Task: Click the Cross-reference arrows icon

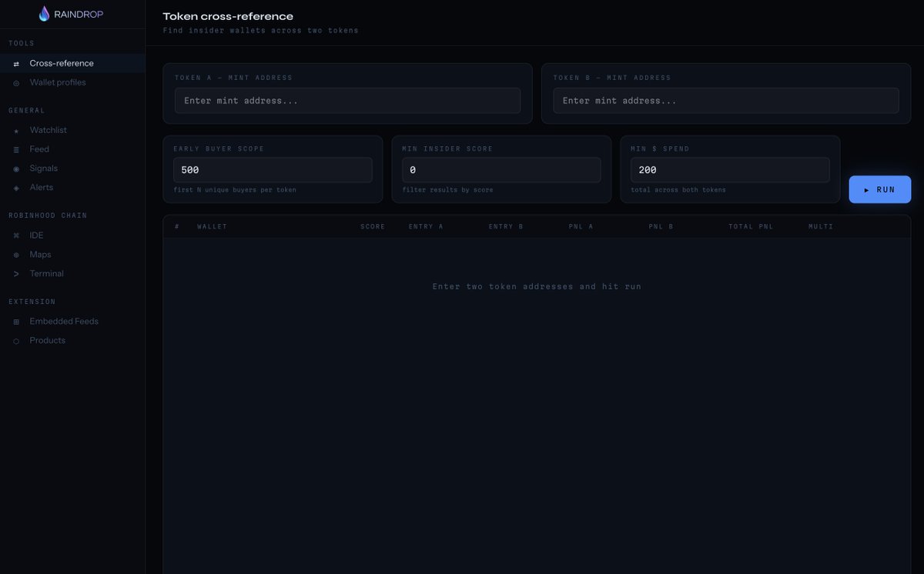Action: point(16,64)
